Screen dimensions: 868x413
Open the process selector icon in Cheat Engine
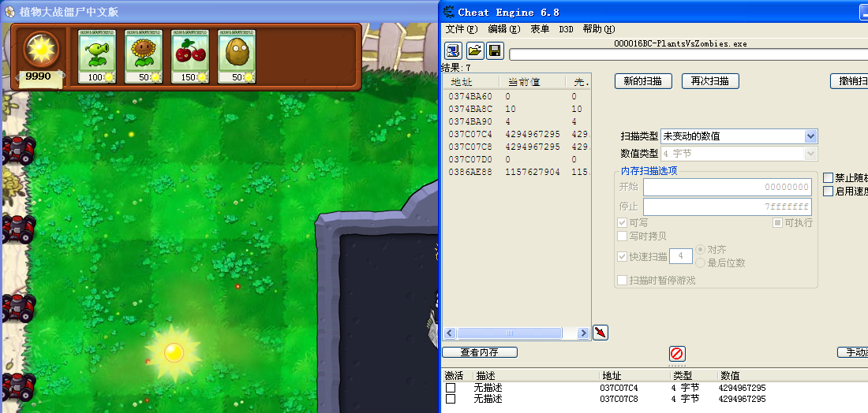(x=454, y=51)
